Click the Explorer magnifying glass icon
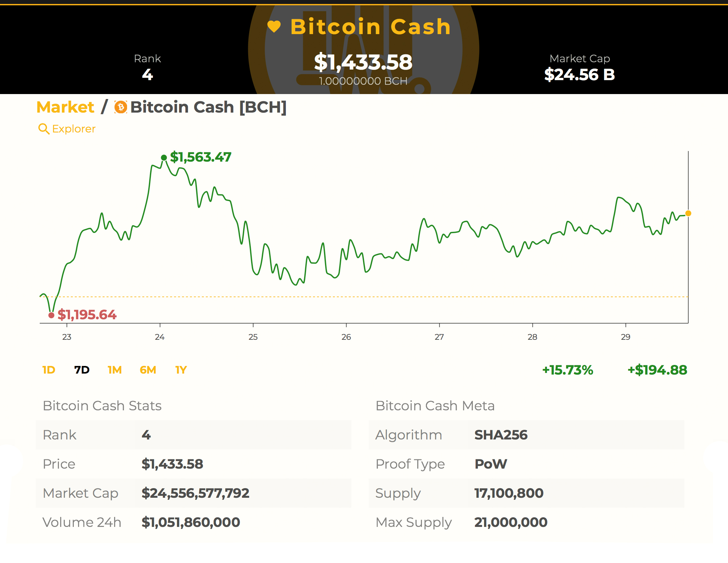728x563 pixels. [44, 129]
